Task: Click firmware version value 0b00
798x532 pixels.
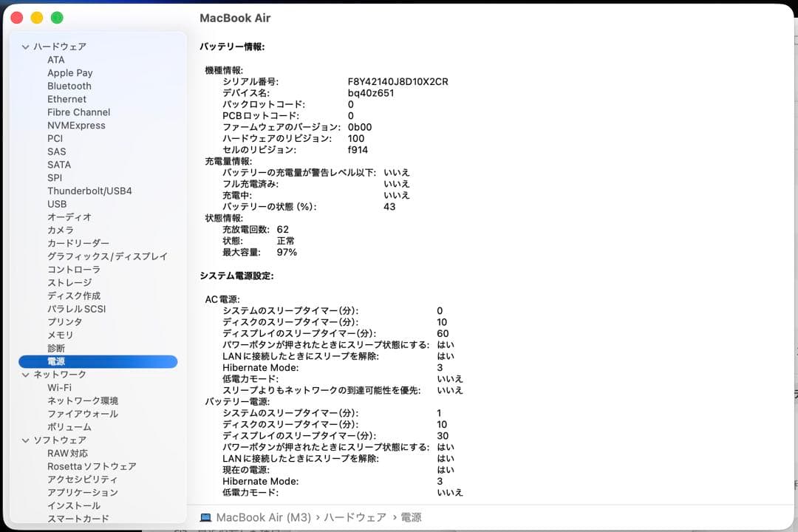Action: [x=360, y=127]
